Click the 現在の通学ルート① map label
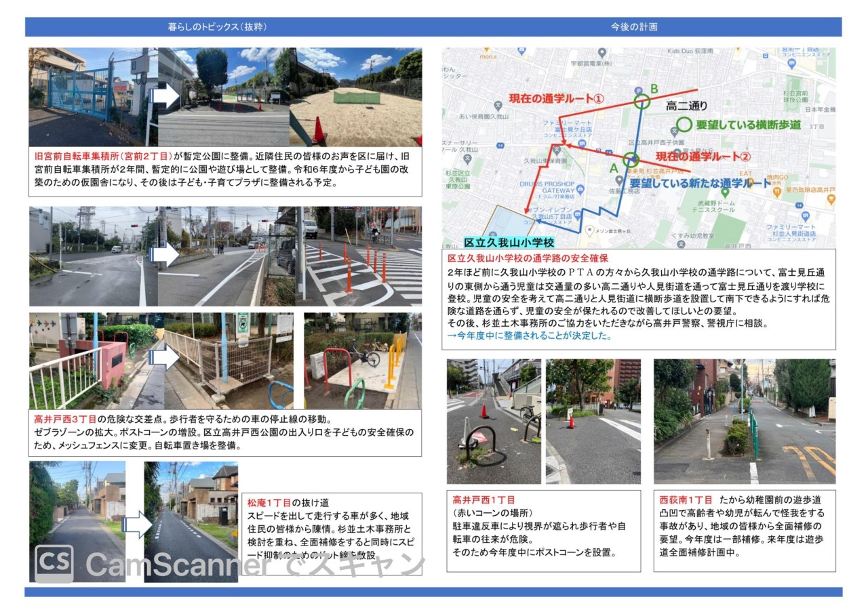 click(x=556, y=98)
